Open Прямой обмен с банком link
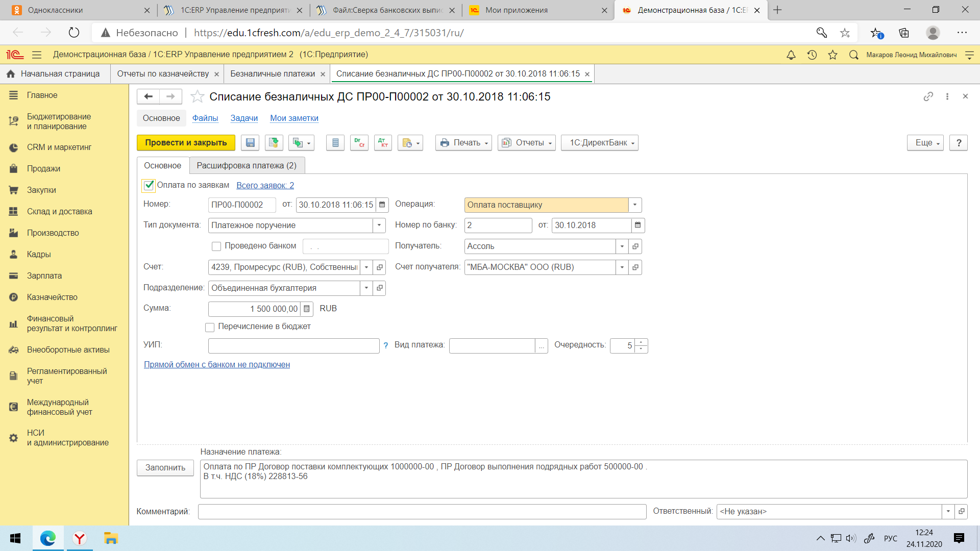The image size is (980, 551). 217,364
